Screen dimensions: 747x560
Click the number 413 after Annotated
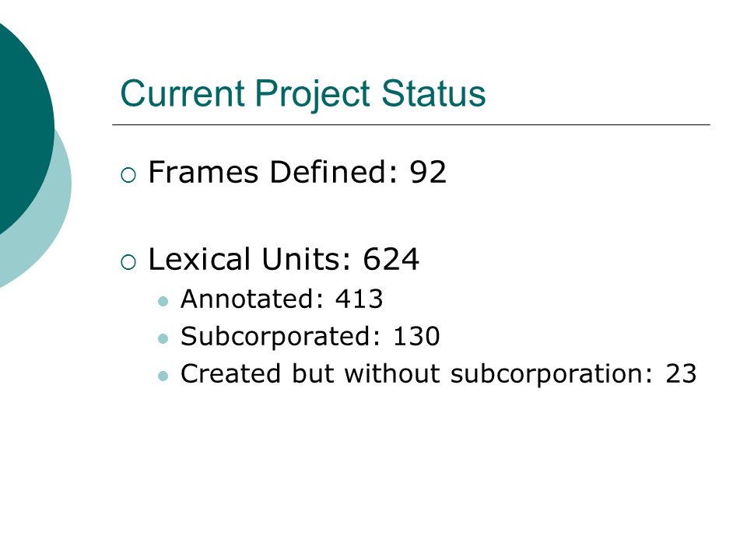pyautogui.click(x=359, y=299)
